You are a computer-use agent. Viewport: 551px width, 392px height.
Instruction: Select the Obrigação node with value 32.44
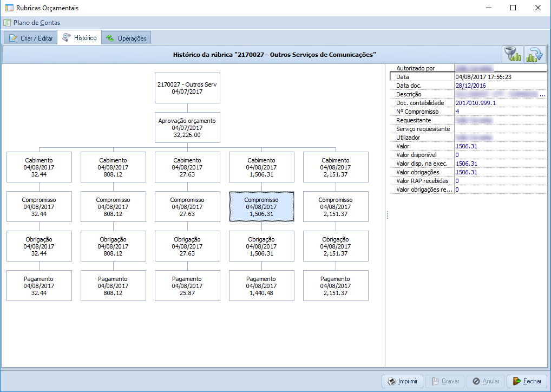point(39,246)
